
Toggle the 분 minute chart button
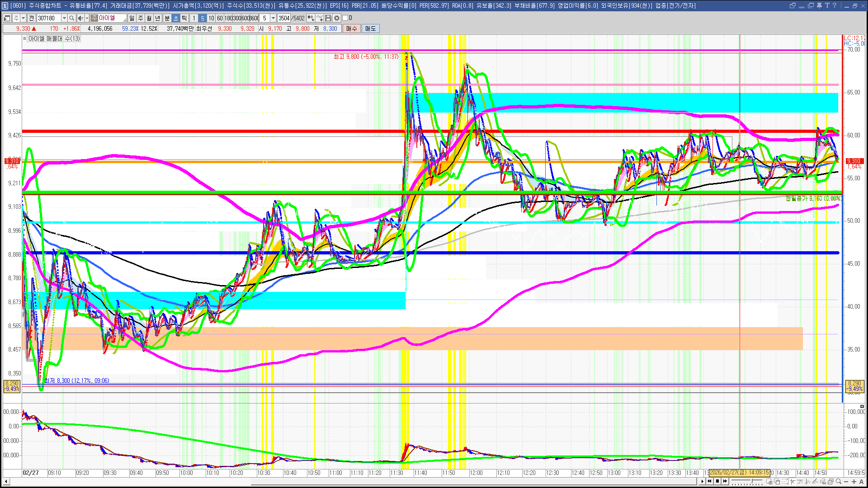click(x=167, y=18)
